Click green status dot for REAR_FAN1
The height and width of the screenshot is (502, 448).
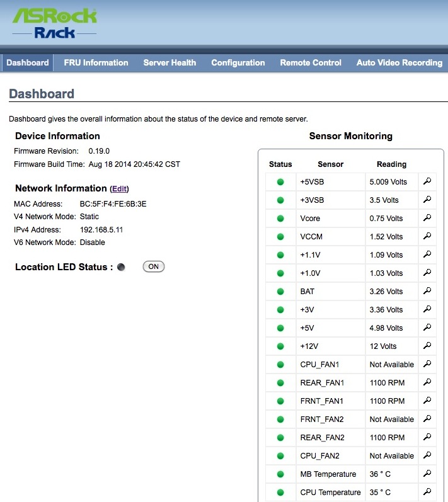coord(280,383)
